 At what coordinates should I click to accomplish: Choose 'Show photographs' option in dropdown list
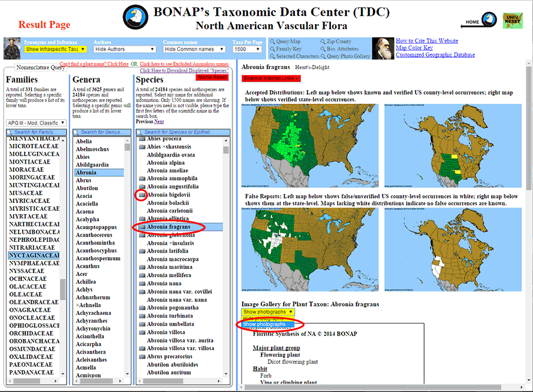tap(264, 324)
